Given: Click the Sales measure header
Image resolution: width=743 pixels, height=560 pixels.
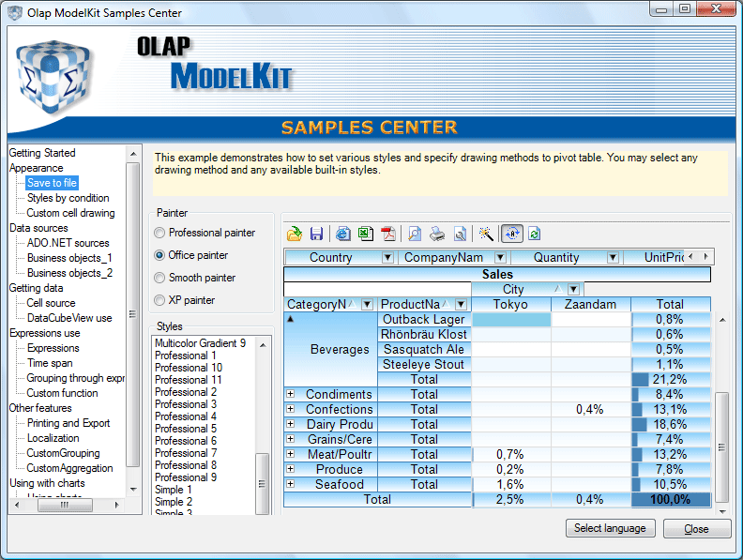Looking at the screenshot, I should [x=497, y=274].
